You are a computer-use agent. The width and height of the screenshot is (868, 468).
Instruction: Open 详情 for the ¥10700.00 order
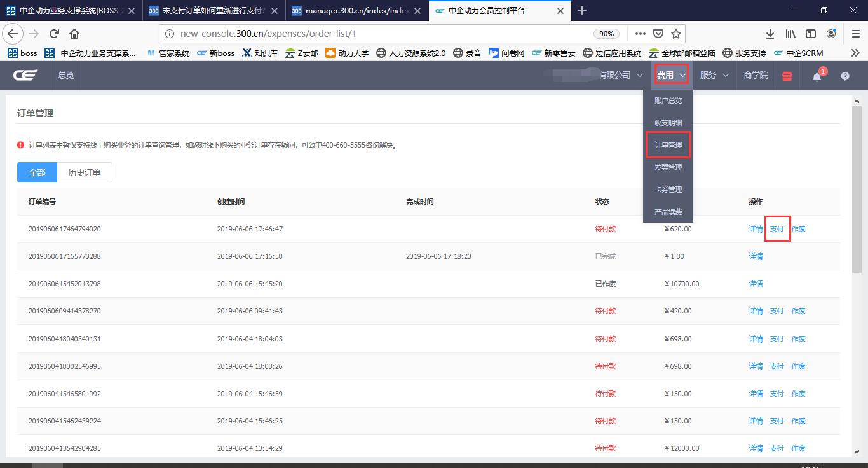click(756, 284)
